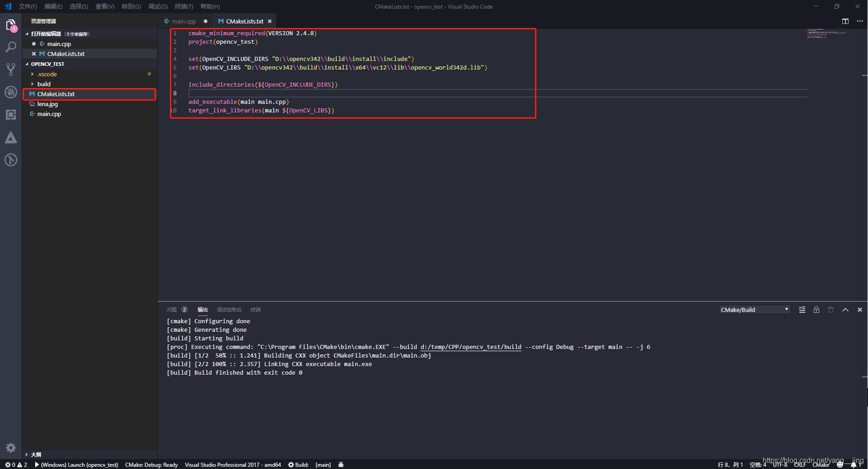
Task: Open the Manage settings gear
Action: [11, 448]
